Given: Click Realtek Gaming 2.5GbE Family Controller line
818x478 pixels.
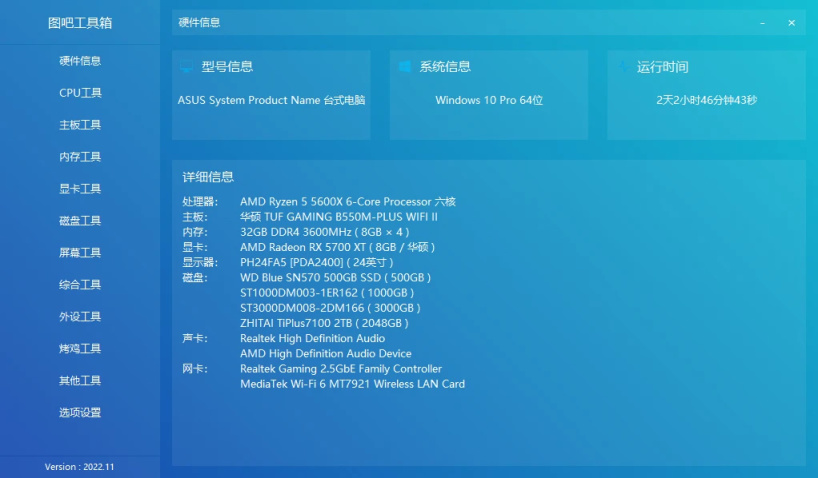Looking at the screenshot, I should 341,368.
